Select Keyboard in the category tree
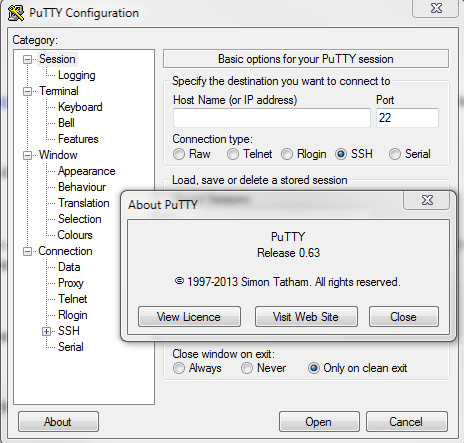464x443 pixels. click(x=80, y=107)
